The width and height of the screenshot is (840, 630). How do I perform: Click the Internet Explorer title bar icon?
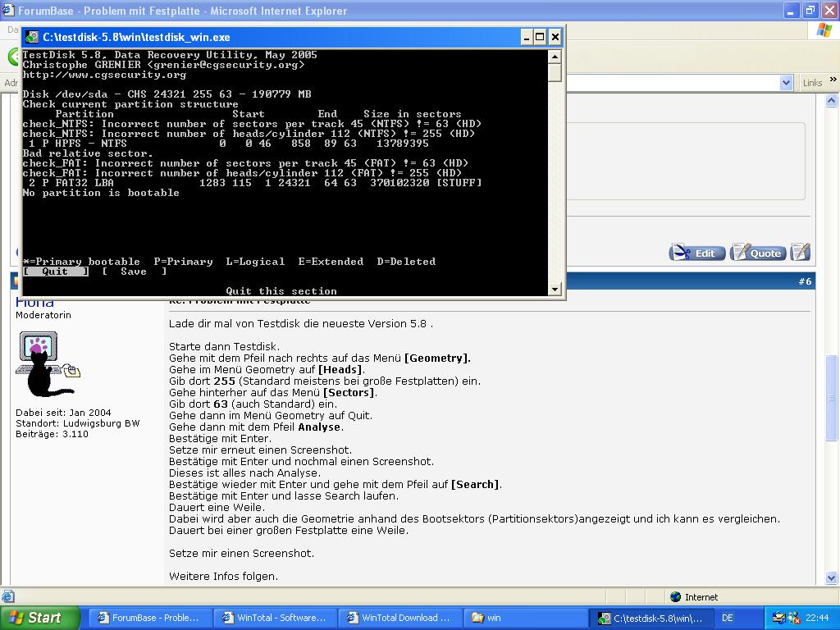coord(7,10)
